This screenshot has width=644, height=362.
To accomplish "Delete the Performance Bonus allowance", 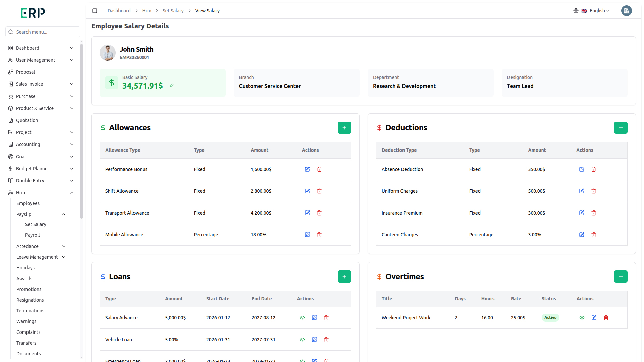I will [x=319, y=169].
